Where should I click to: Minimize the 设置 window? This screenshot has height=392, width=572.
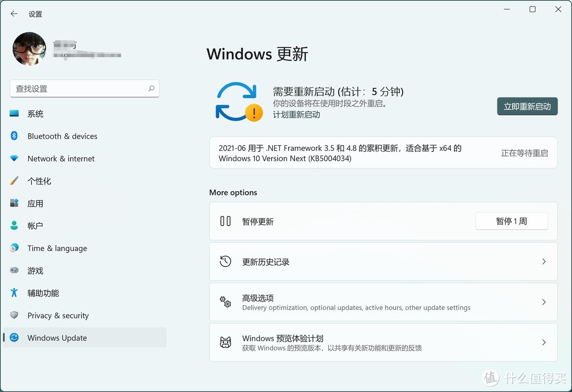coord(507,10)
